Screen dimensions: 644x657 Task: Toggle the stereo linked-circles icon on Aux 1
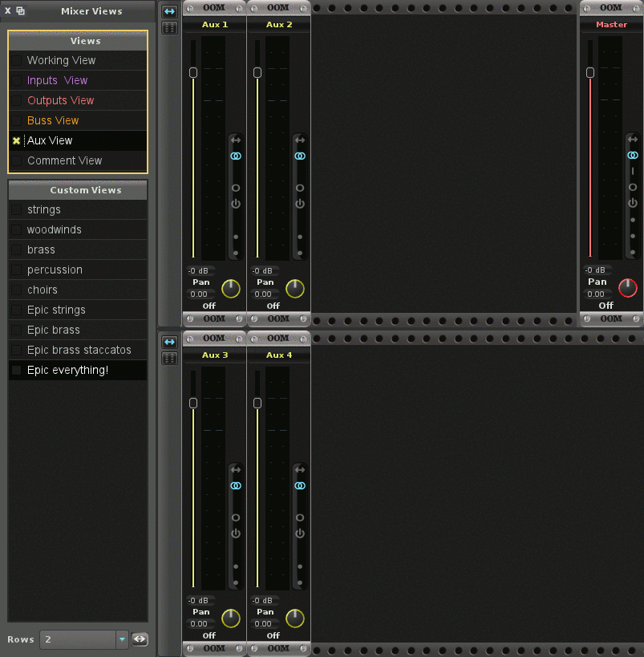click(236, 156)
